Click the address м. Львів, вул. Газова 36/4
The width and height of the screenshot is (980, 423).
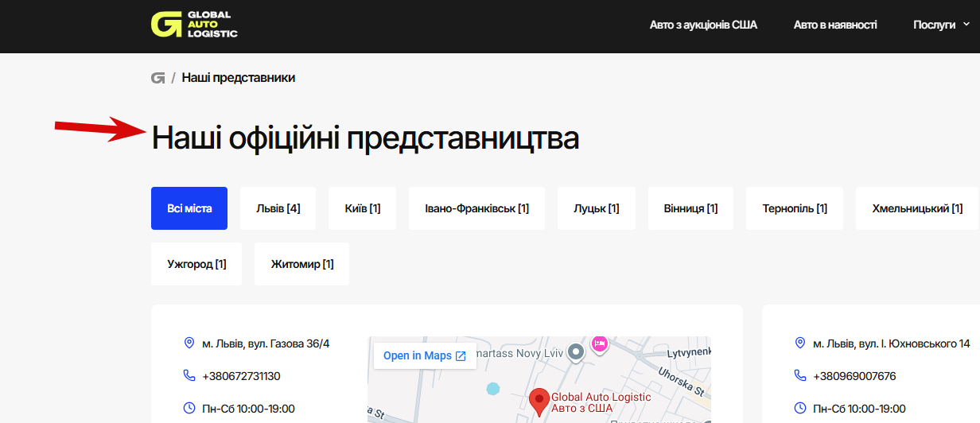pyautogui.click(x=266, y=343)
